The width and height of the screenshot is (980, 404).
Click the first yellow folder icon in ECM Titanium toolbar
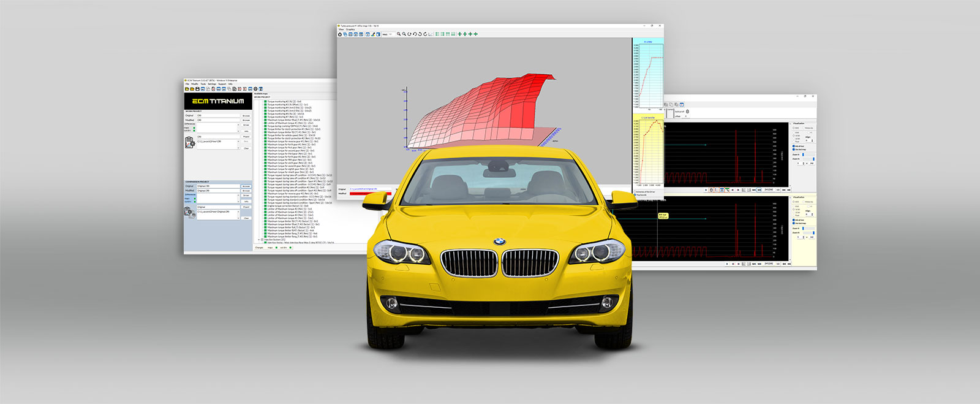(187, 89)
